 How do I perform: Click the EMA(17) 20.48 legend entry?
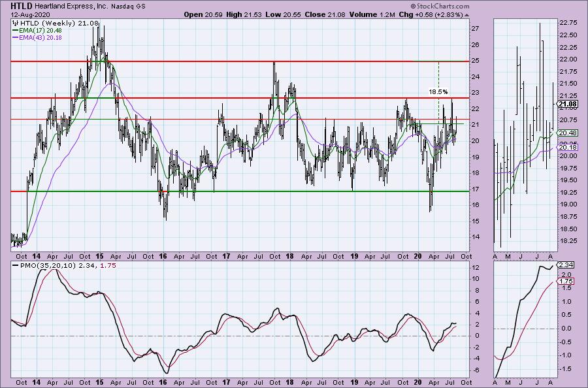tap(40, 30)
